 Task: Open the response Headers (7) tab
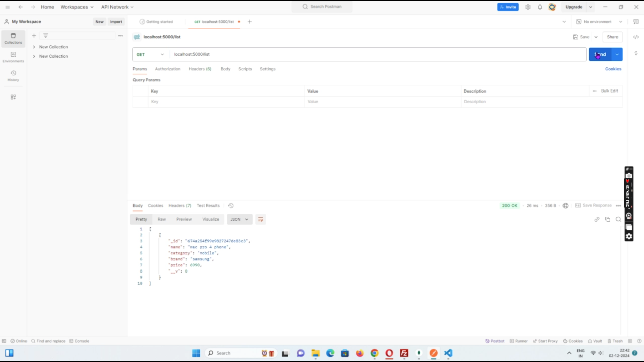(180, 206)
